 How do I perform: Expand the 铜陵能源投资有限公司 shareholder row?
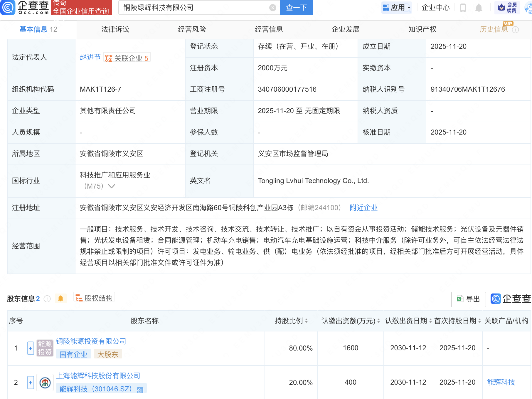31,348
